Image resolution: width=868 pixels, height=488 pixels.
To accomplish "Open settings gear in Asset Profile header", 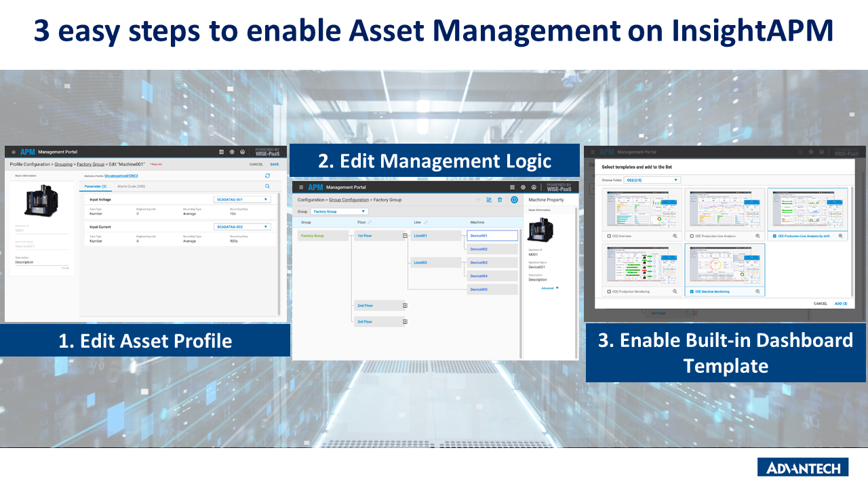I will 232,152.
